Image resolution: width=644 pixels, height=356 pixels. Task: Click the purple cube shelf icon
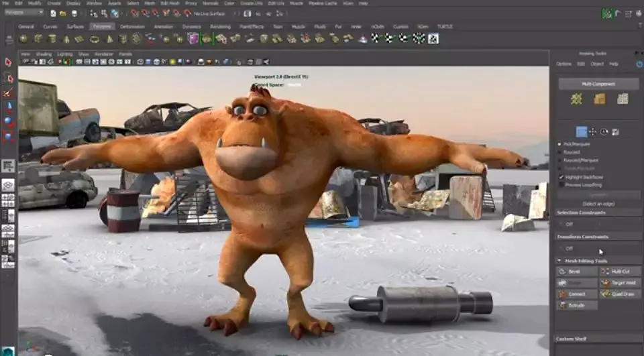(193, 39)
